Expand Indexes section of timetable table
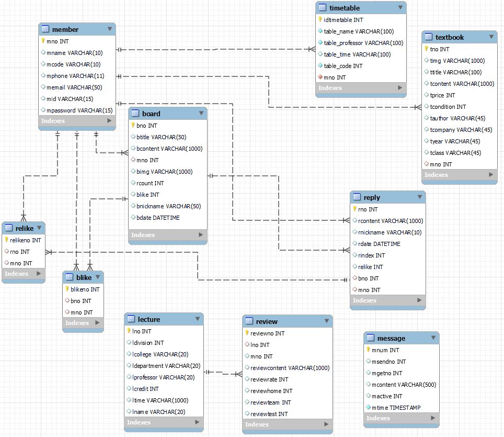This screenshot has height=437, width=504. click(400, 87)
